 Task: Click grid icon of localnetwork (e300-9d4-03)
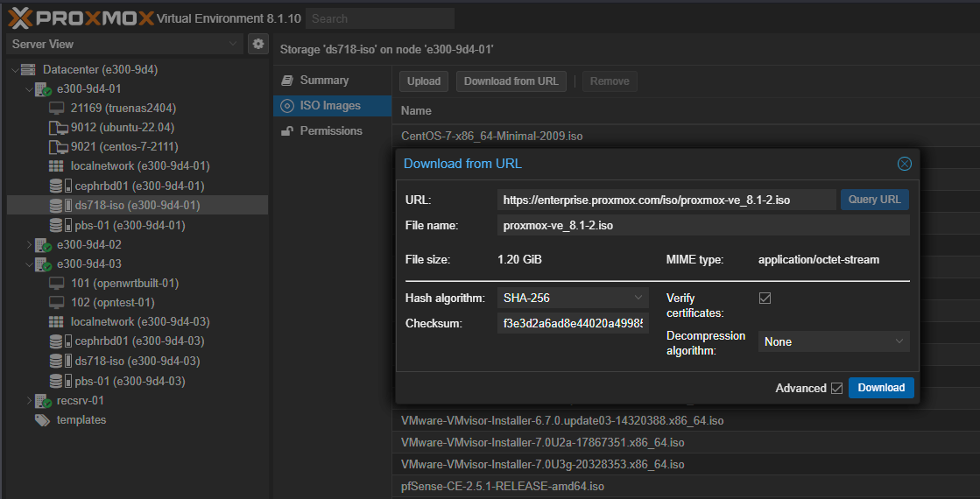[57, 322]
